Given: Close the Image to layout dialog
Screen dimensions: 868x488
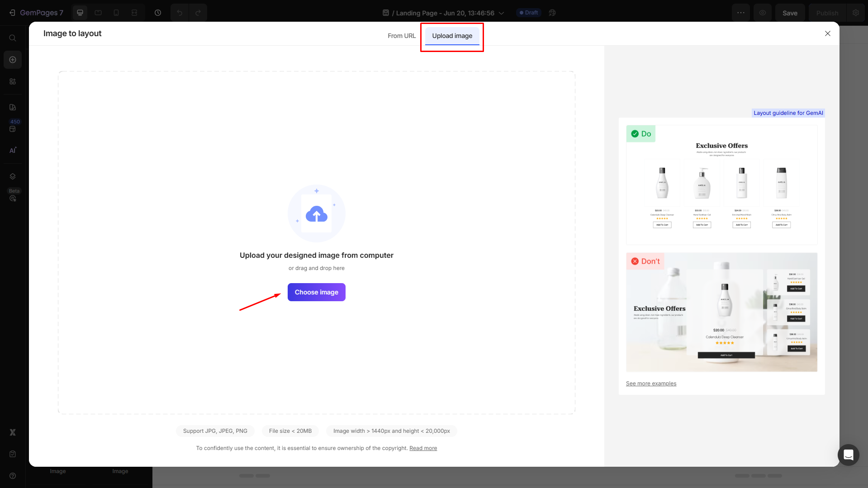Looking at the screenshot, I should tap(827, 33).
